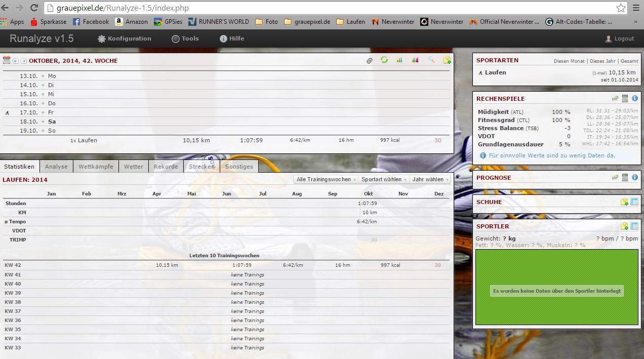Viewport: 644px width, 359px height.
Task: Expand 'Alle Trainingswochen' dropdown
Action: pyautogui.click(x=326, y=179)
